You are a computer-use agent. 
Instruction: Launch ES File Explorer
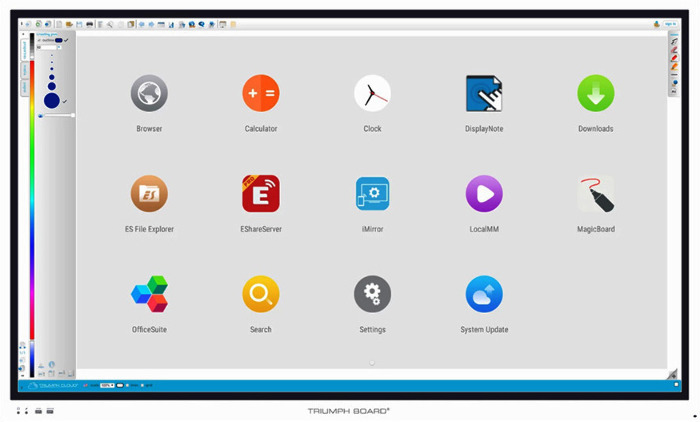[149, 193]
